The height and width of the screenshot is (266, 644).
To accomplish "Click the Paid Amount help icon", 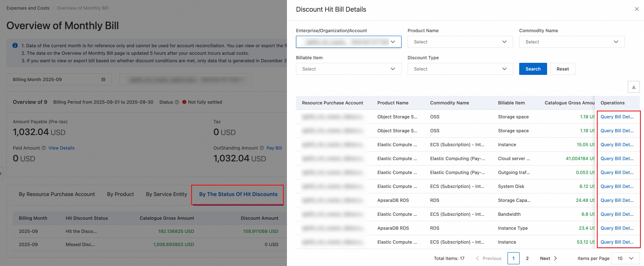I will click(44, 148).
